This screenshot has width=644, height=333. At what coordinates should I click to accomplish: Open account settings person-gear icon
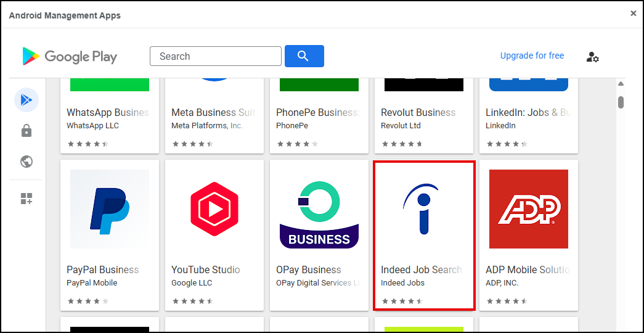(592, 57)
